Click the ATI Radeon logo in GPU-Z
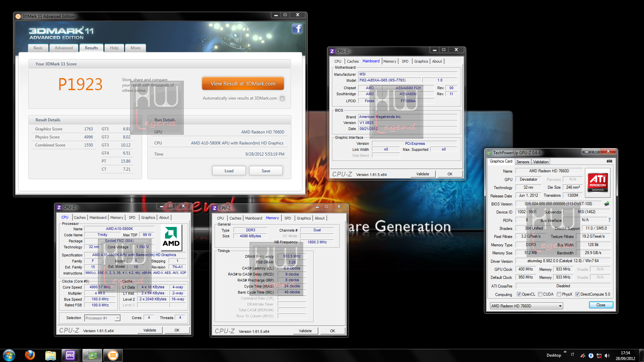The image size is (644, 362). 598,182
